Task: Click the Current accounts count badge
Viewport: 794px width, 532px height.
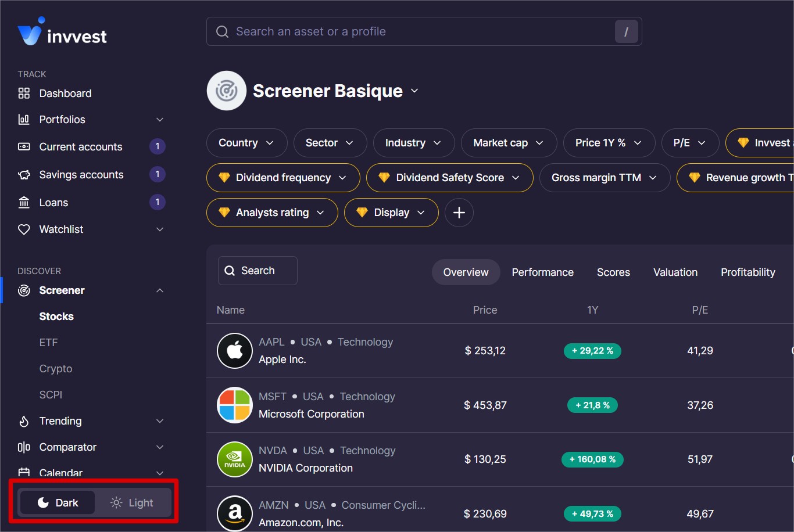Action: [x=158, y=146]
